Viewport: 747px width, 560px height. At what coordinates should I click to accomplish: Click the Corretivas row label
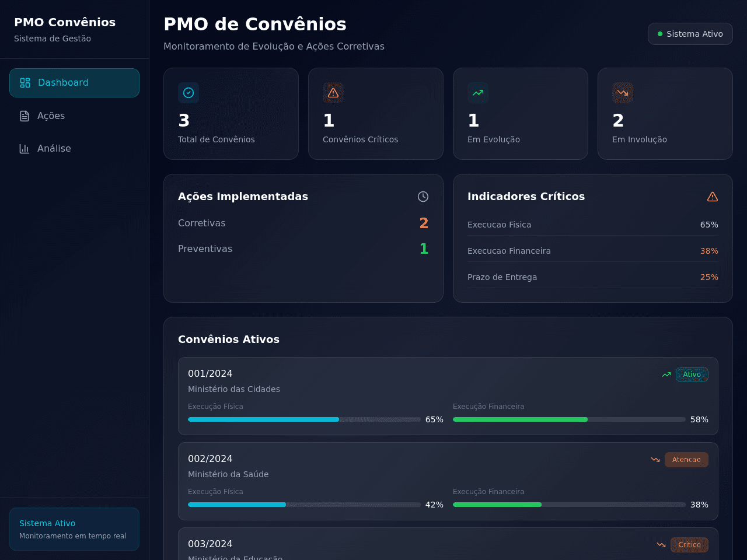click(x=201, y=223)
